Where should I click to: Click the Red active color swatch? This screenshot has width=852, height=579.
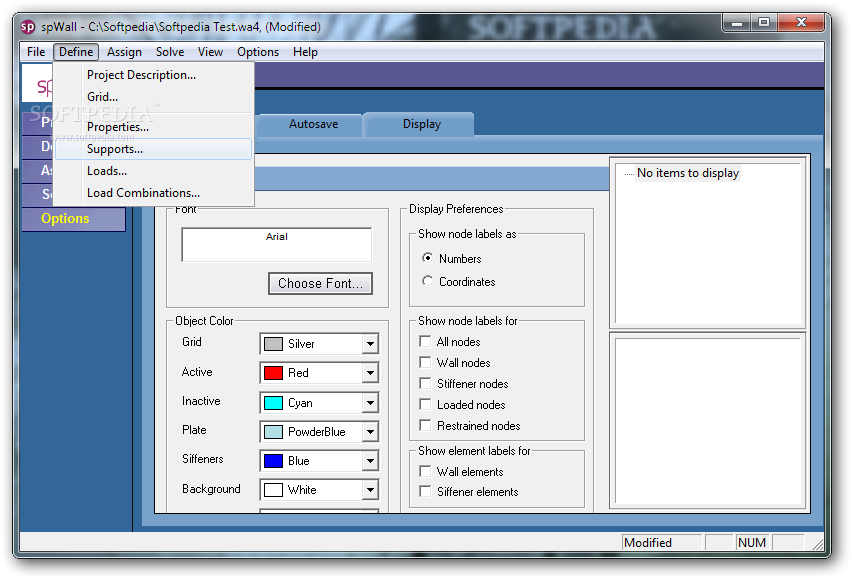pos(273,373)
